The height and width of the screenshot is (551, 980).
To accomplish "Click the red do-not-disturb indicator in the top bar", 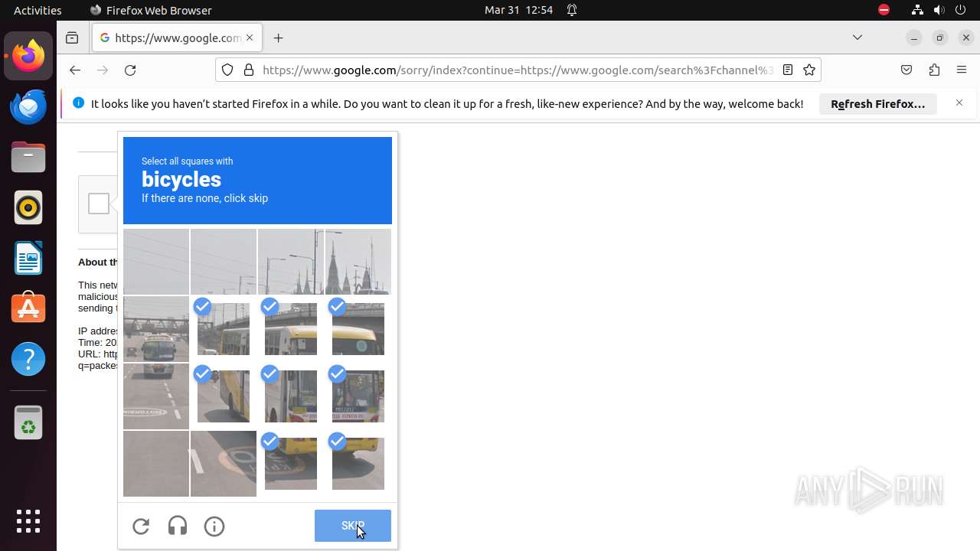I will click(884, 10).
